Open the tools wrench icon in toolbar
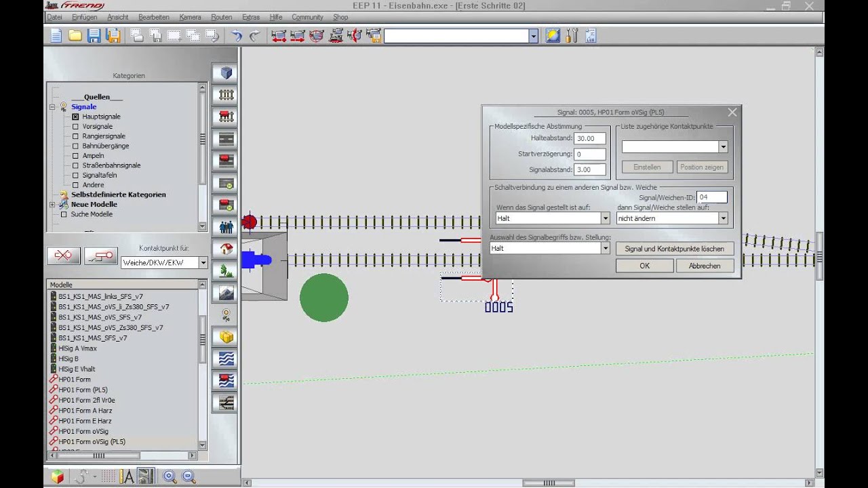Viewport: 868px width, 488px height. click(x=572, y=36)
